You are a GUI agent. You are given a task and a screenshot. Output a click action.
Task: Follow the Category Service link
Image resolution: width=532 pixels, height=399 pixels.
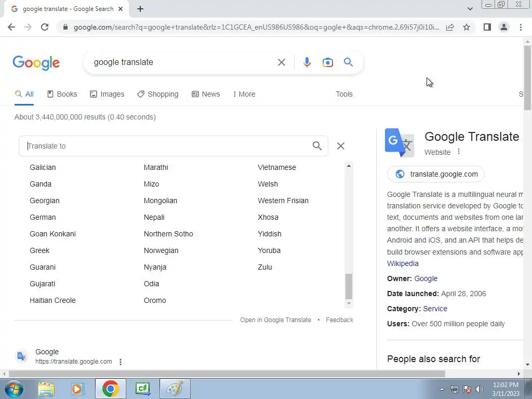click(435, 309)
